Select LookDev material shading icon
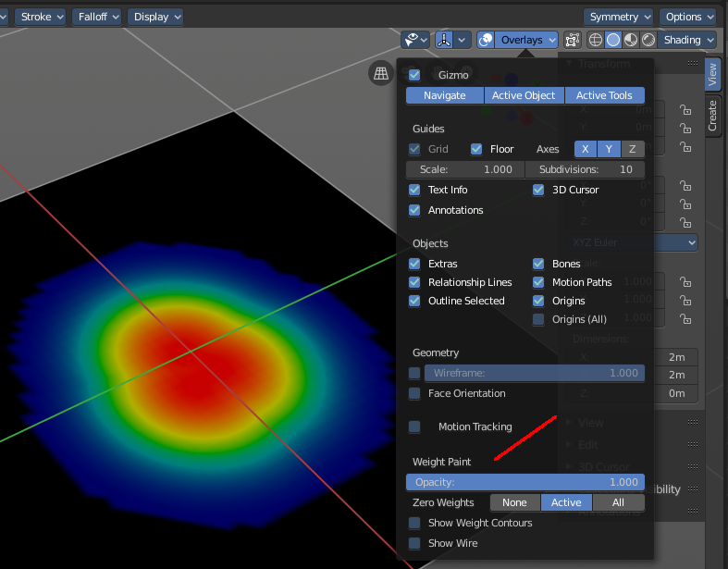 pyautogui.click(x=631, y=40)
